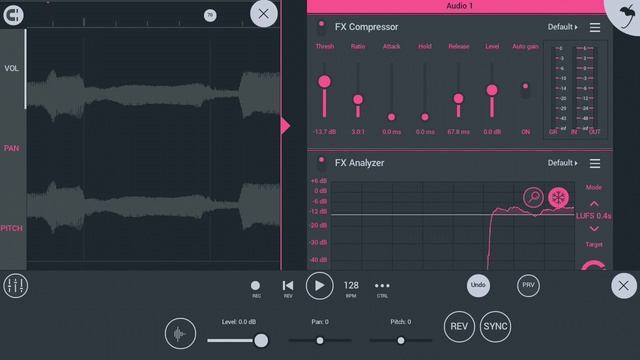The height and width of the screenshot is (360, 640).
Task: Toggle the SYNC button
Action: pyautogui.click(x=496, y=327)
